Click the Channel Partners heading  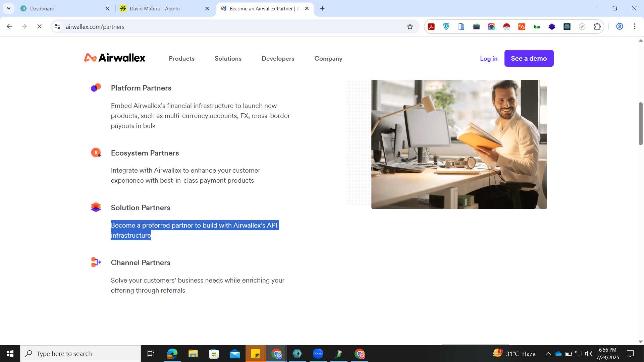pyautogui.click(x=141, y=262)
